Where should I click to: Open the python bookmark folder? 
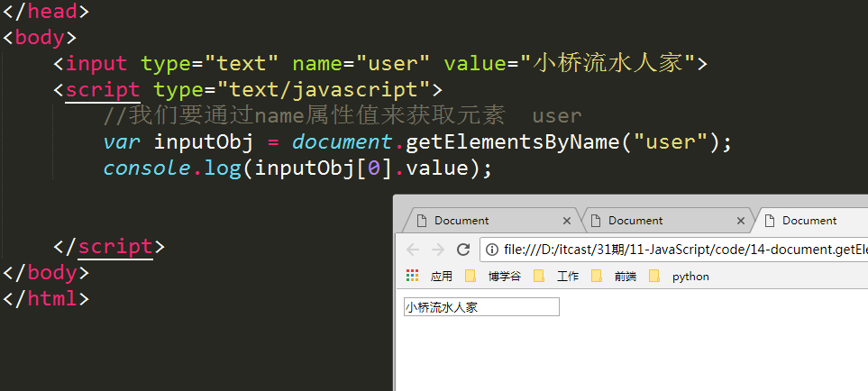pos(680,276)
